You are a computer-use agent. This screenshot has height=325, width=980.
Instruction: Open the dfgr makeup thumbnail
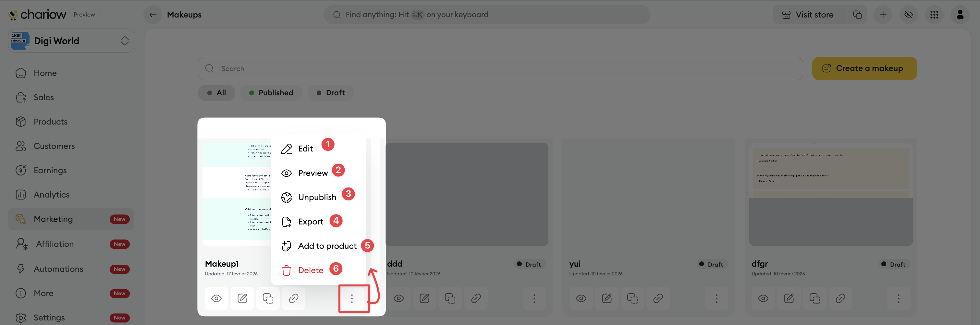pos(830,194)
